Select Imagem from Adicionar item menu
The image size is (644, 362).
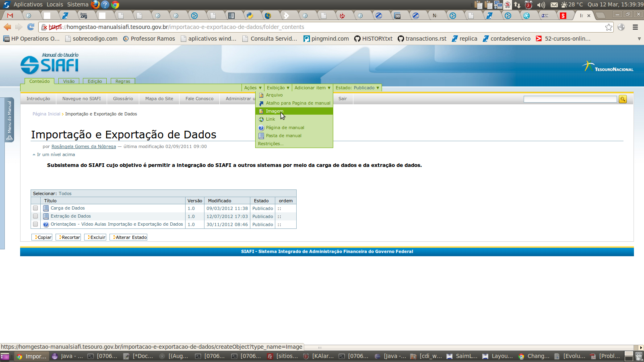275,111
